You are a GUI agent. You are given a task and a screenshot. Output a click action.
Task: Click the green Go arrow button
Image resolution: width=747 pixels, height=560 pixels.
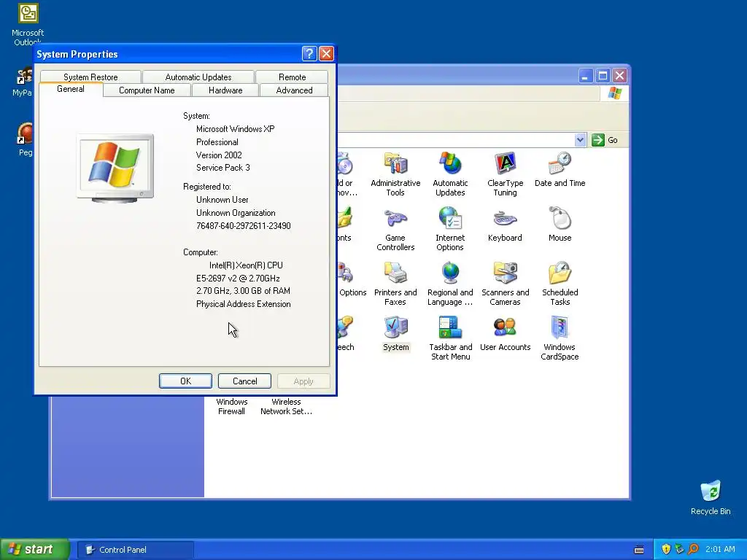coord(597,140)
